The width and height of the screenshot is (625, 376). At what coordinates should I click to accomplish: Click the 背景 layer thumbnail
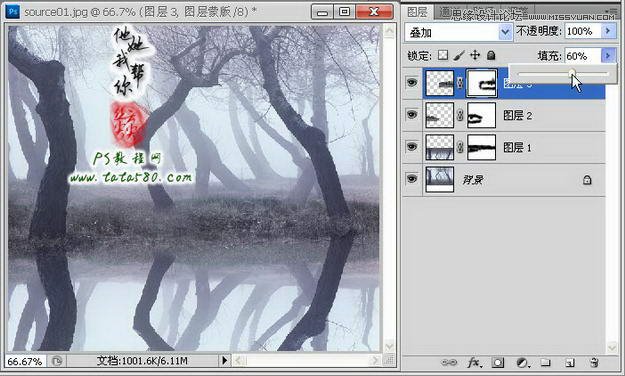(x=439, y=180)
